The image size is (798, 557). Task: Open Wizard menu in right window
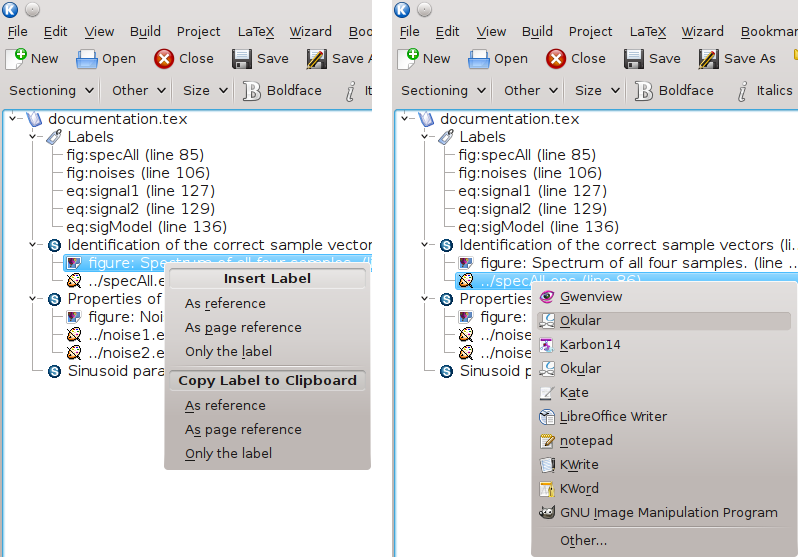702,32
